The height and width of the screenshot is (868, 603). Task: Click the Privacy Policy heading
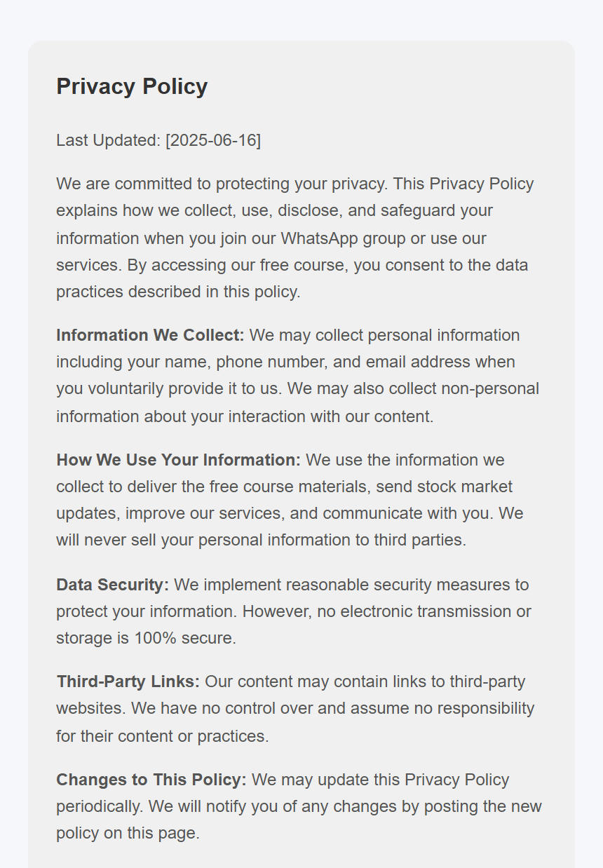[132, 87]
